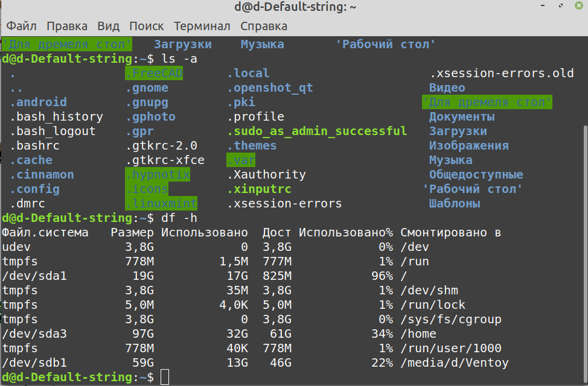
Task: Click the highlighted .linuxmint folder name
Action: pos(161,204)
